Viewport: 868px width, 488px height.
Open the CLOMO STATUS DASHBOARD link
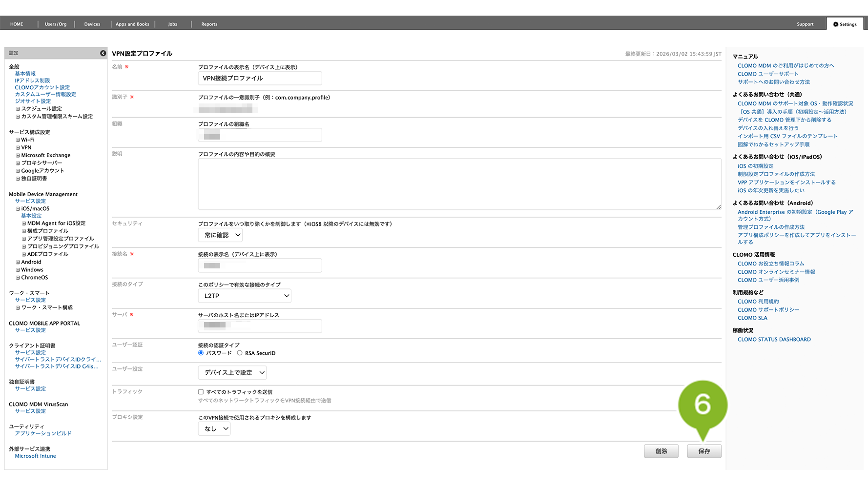click(x=774, y=340)
